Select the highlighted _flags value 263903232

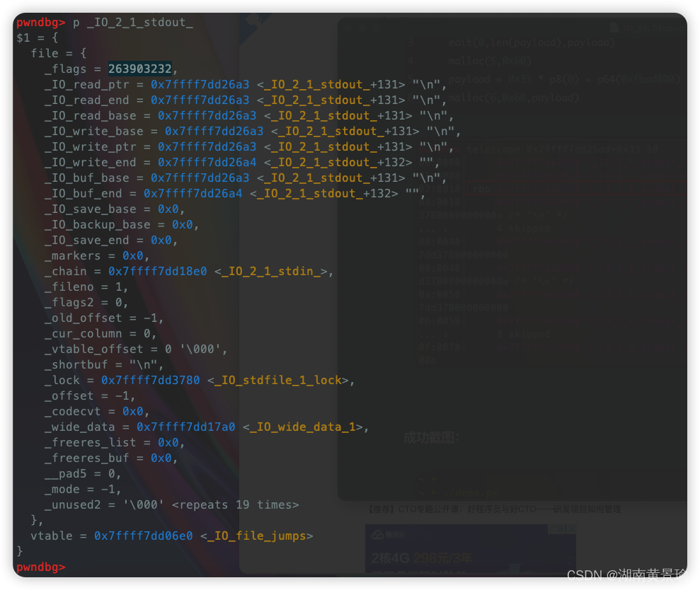(x=139, y=69)
